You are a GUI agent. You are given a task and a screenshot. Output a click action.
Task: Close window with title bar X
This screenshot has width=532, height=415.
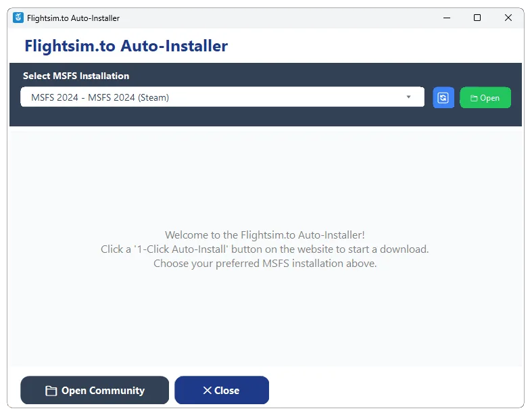point(508,18)
